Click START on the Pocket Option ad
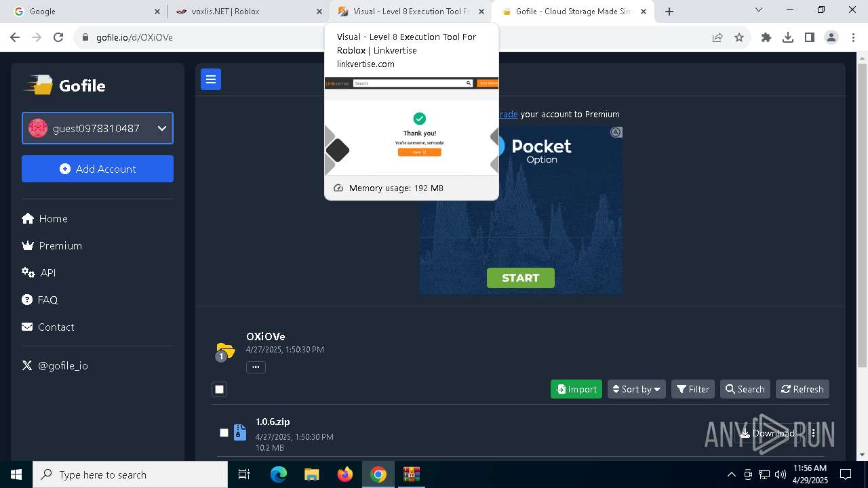The image size is (868, 488). [x=521, y=278]
